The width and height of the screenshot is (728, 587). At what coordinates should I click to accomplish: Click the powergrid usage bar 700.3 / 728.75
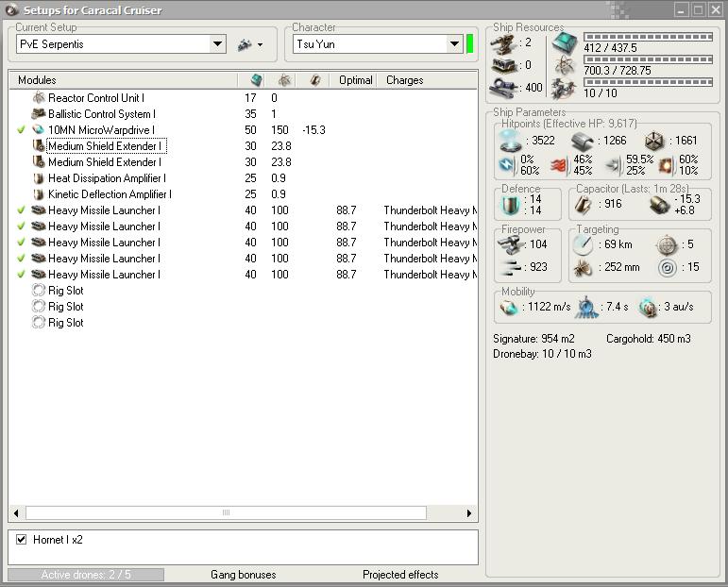tap(648, 59)
